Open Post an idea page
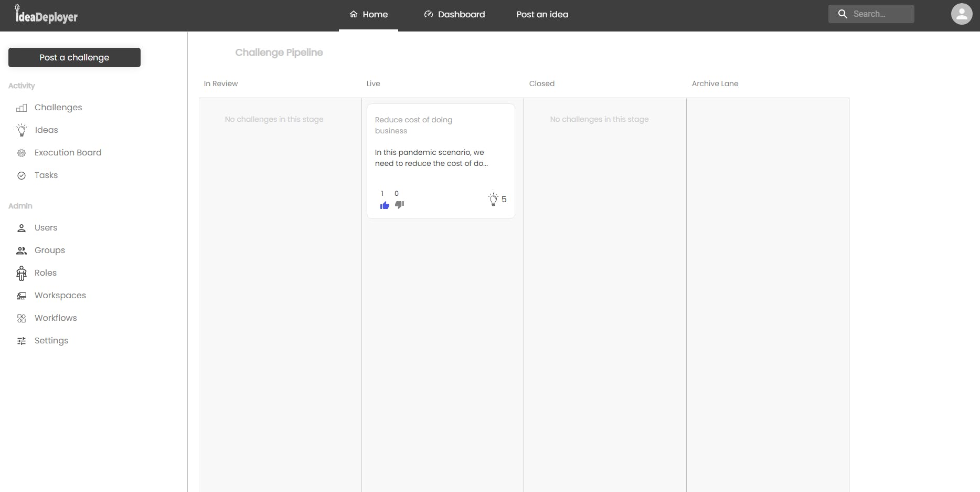 tap(542, 15)
